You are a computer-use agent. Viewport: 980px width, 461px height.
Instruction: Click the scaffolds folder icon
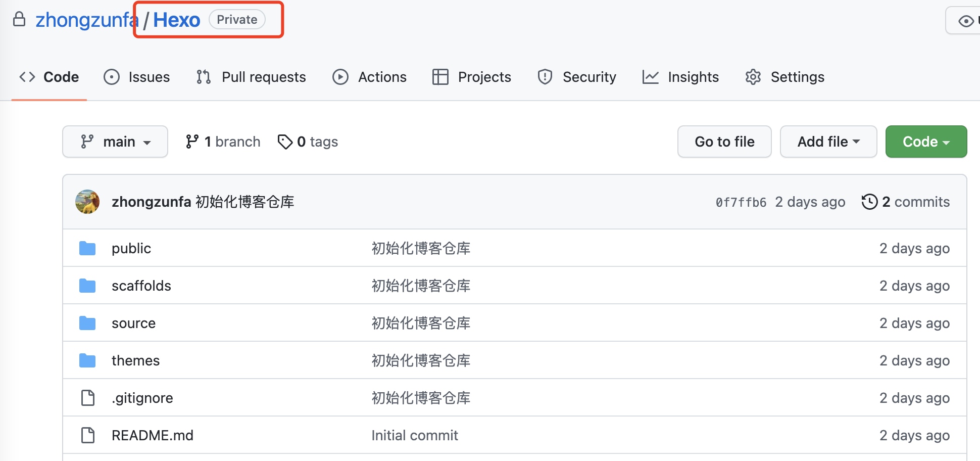[x=87, y=286]
